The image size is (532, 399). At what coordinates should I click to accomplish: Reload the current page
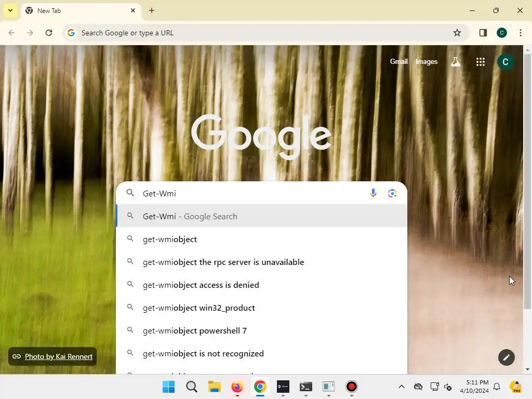pos(49,33)
